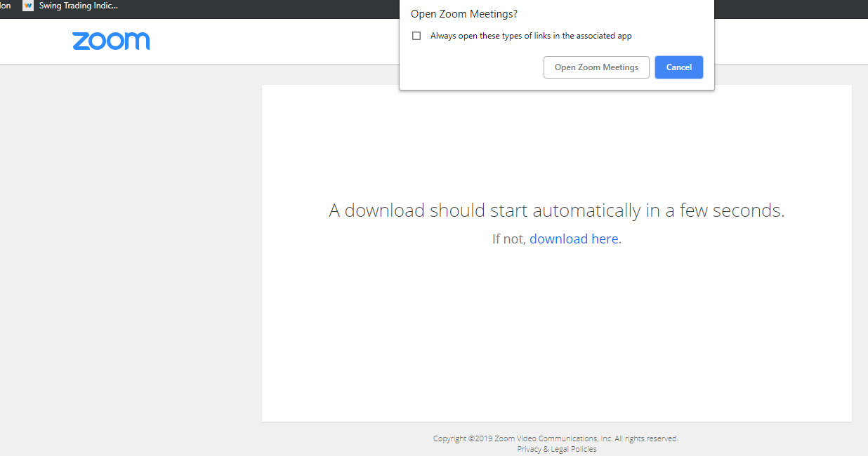This screenshot has width=868, height=456.
Task: Dismiss the dialog with the Cancel button
Action: click(x=678, y=67)
